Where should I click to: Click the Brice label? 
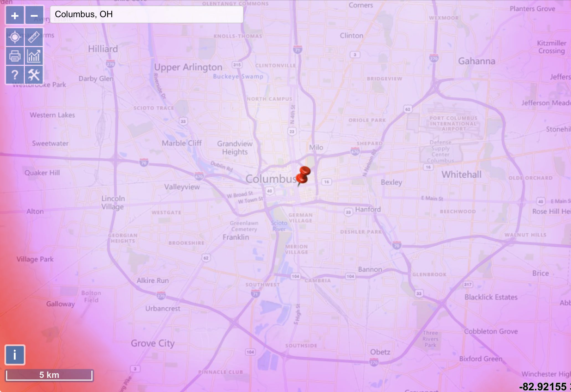(x=540, y=273)
